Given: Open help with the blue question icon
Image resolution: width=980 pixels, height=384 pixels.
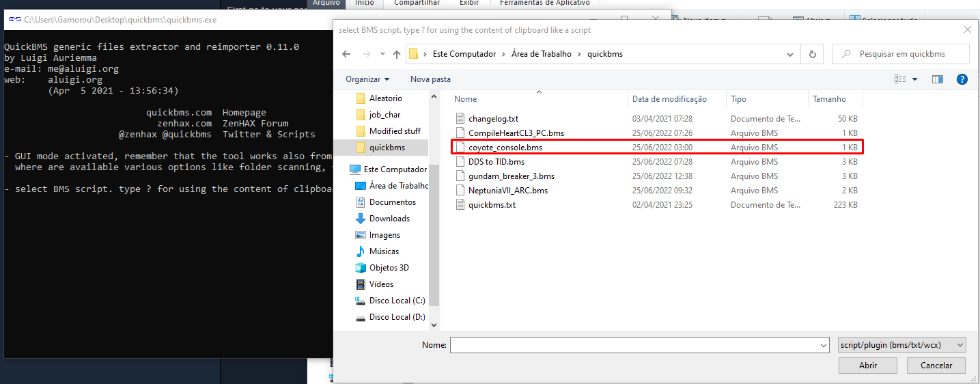Looking at the screenshot, I should (962, 79).
